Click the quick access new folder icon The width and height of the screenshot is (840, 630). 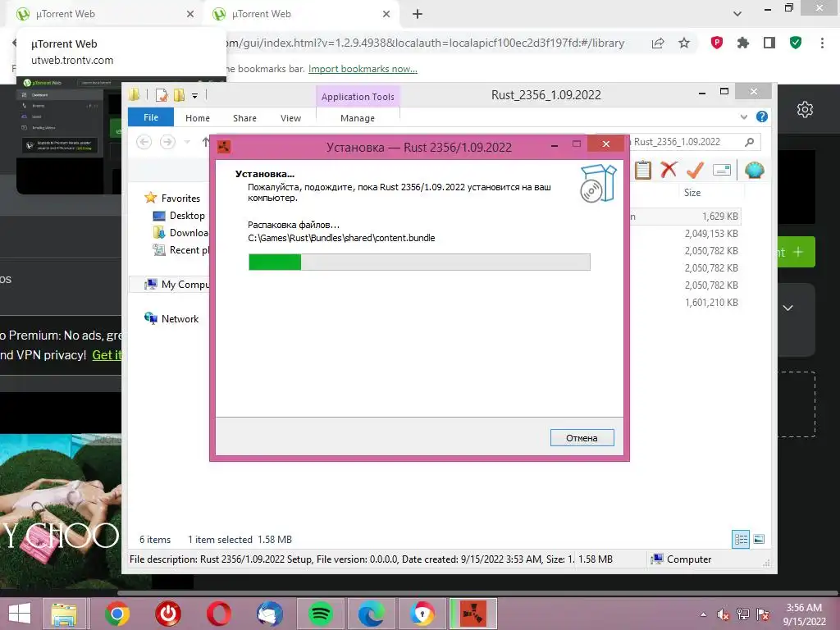point(179,95)
